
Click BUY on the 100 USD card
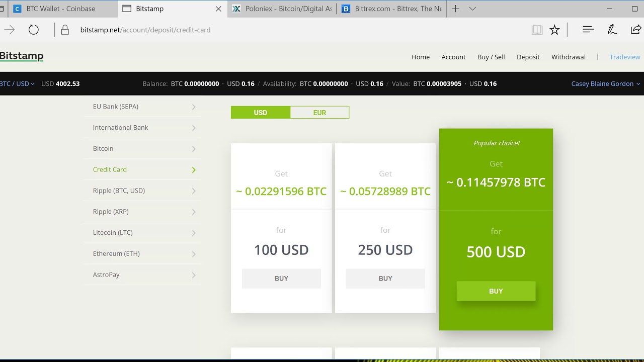[281, 279]
